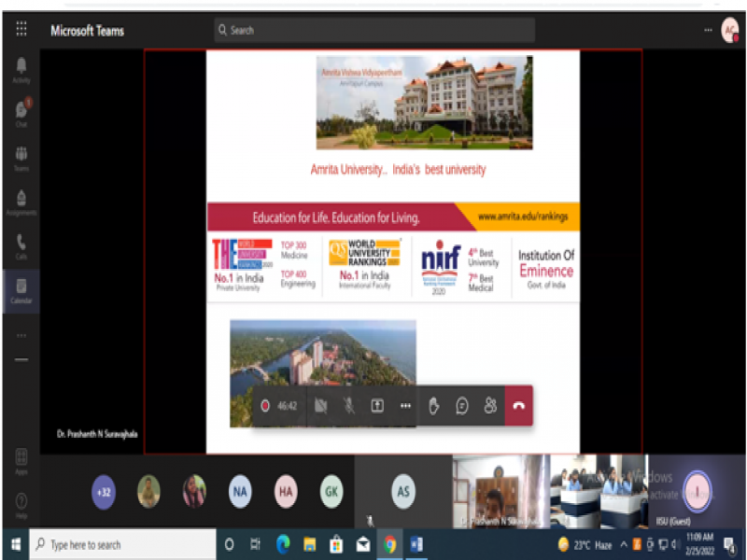Open the app launcher waffle menu
This screenshot has width=747, height=560.
tap(21, 30)
